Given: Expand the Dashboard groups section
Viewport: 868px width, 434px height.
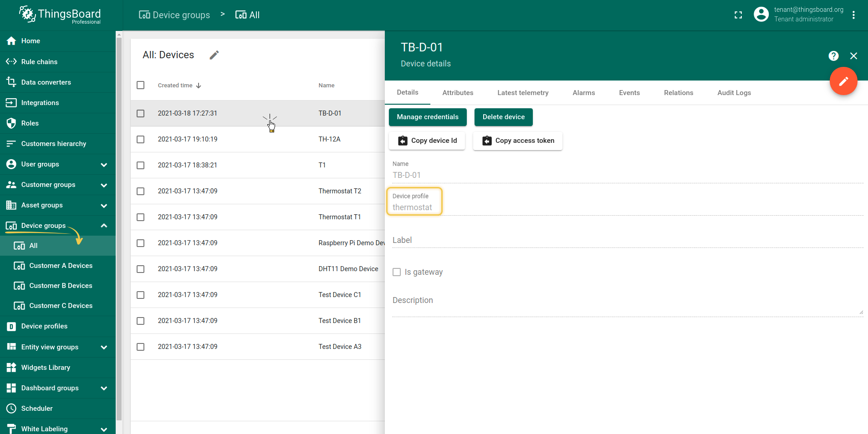Looking at the screenshot, I should point(104,388).
